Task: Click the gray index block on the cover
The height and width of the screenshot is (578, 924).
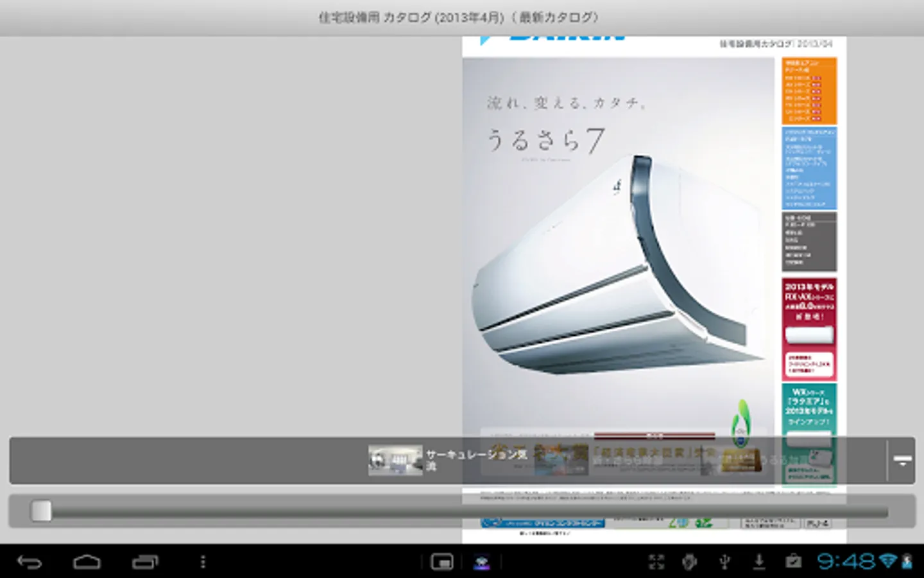Action: click(x=809, y=241)
